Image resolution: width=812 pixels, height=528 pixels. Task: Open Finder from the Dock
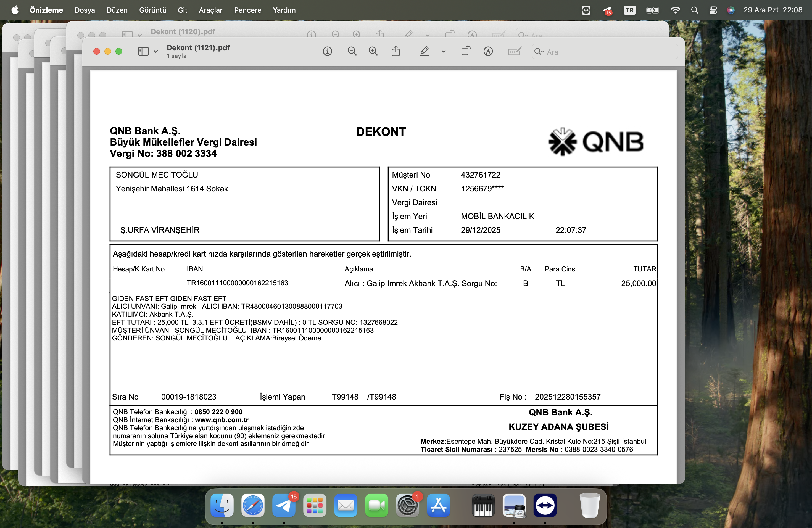click(x=222, y=505)
